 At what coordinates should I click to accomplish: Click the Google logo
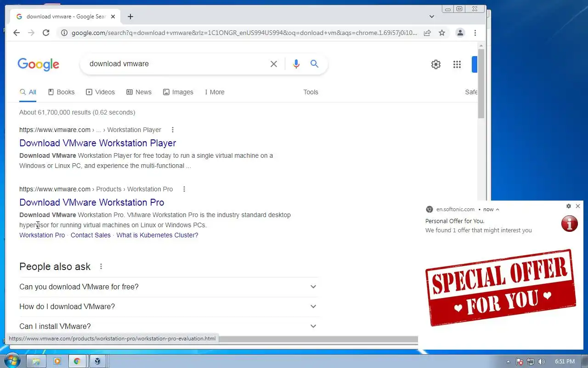39,64
